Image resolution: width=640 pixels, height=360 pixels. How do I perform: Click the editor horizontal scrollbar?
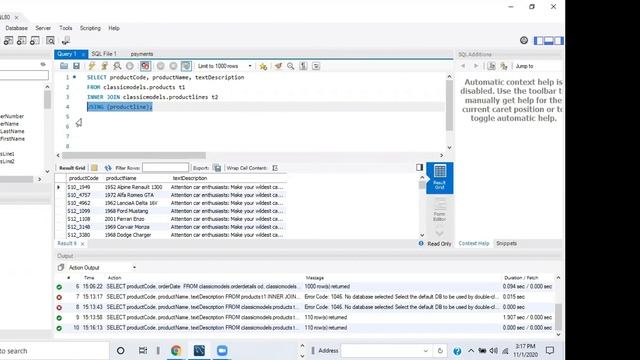[134, 155]
